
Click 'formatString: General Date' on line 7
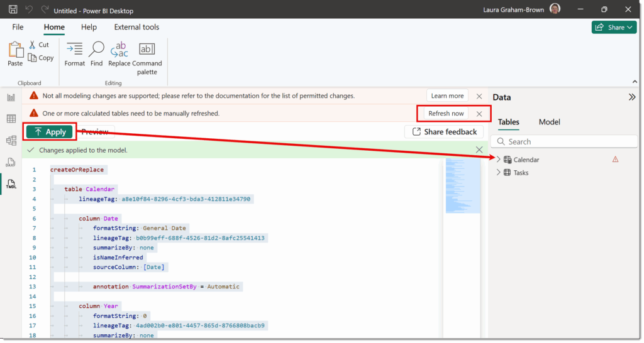[139, 228]
